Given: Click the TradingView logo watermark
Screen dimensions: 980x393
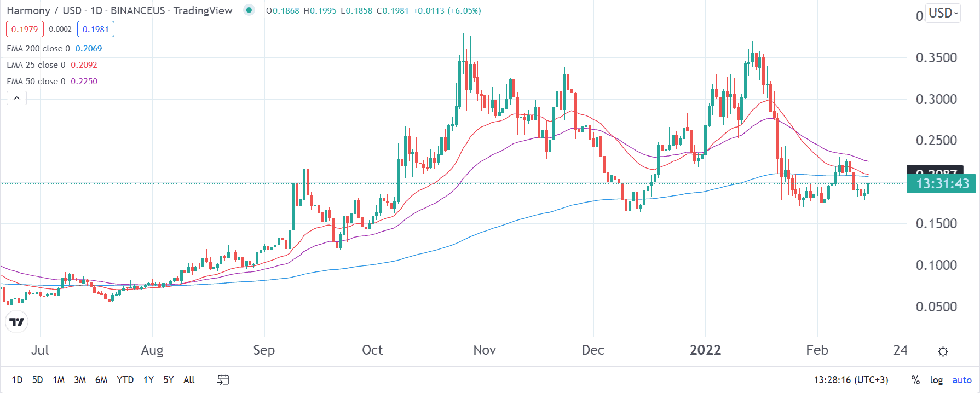Looking at the screenshot, I should tap(16, 322).
